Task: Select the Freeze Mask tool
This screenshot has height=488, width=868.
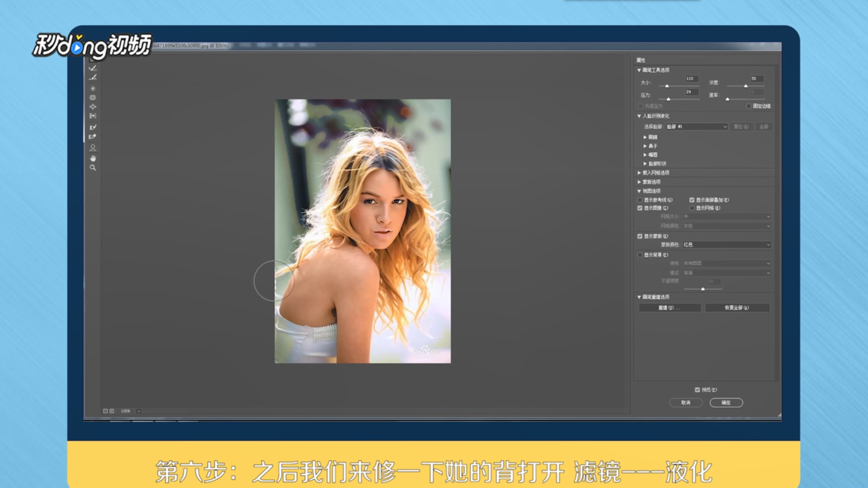Action: click(93, 127)
